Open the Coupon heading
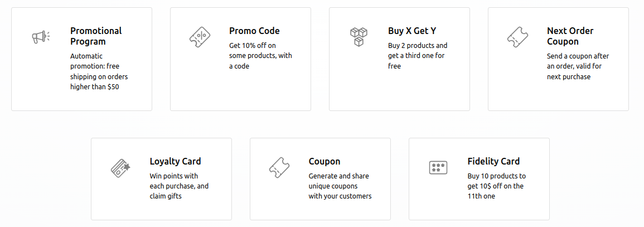The height and width of the screenshot is (227, 644). tap(325, 161)
